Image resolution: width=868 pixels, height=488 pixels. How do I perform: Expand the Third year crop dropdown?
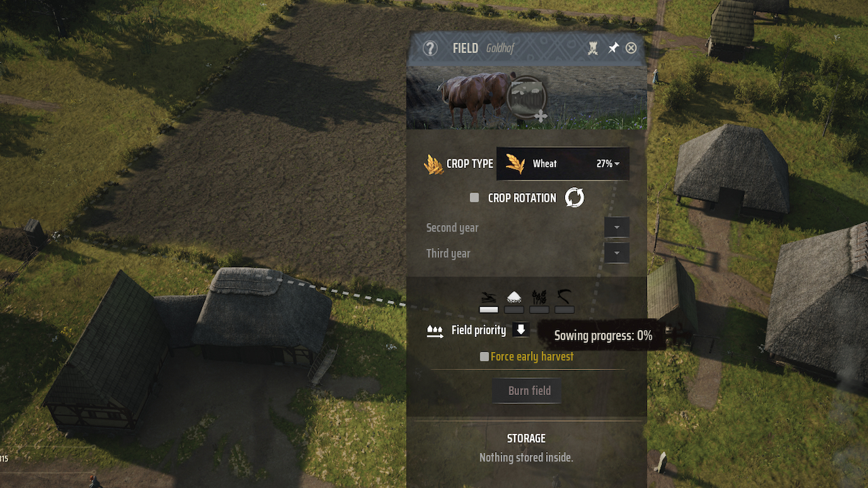(616, 253)
